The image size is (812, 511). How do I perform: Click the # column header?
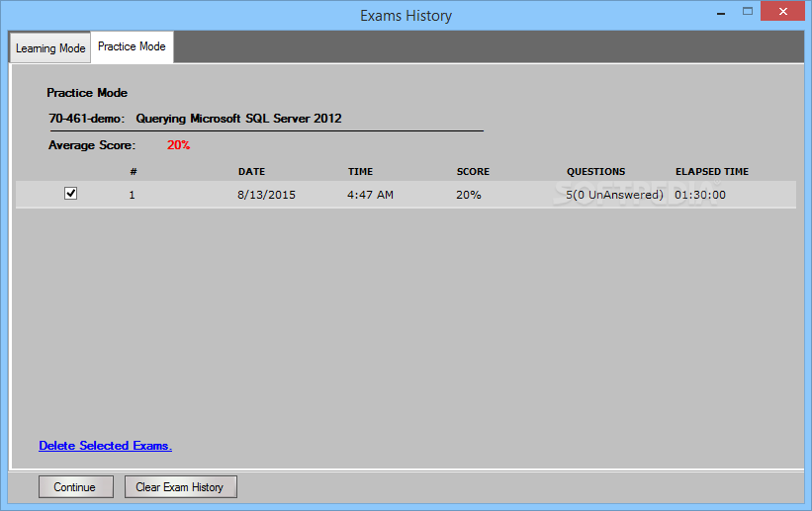pos(134,172)
